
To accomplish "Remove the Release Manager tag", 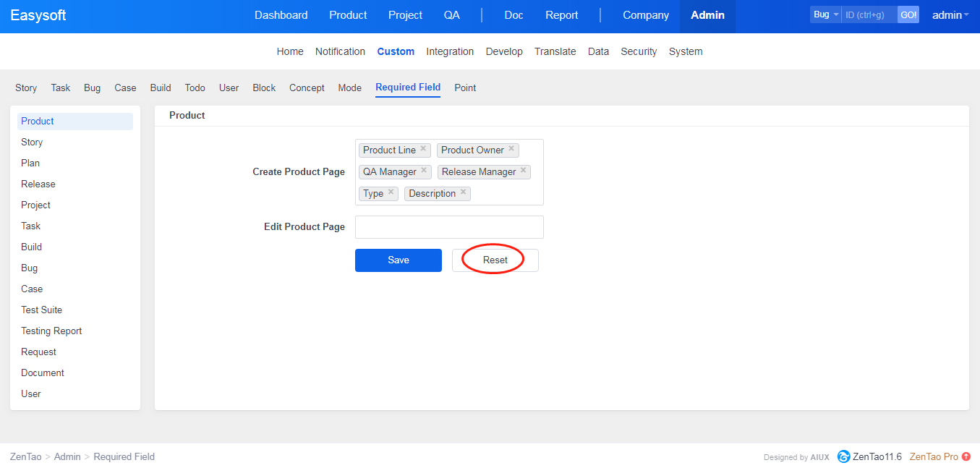I will click(x=523, y=171).
